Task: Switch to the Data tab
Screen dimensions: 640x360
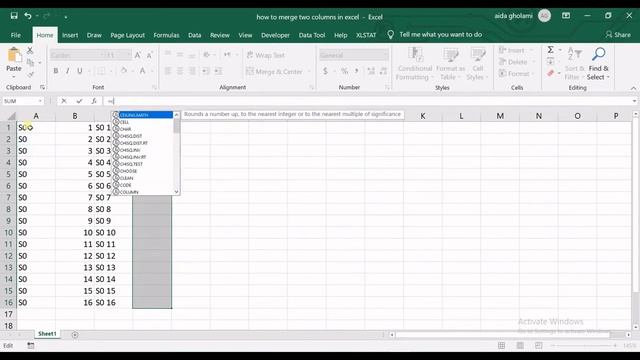Action: (194, 35)
